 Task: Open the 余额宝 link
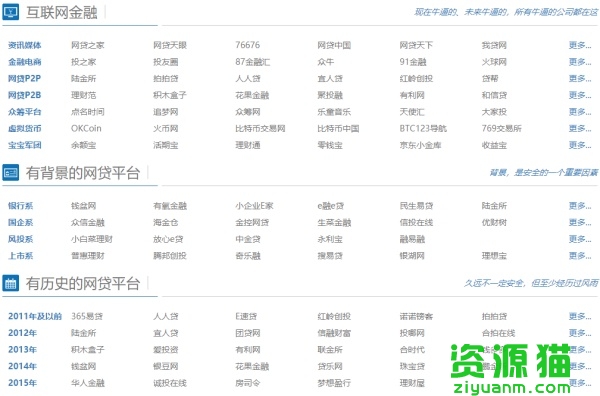pos(83,145)
